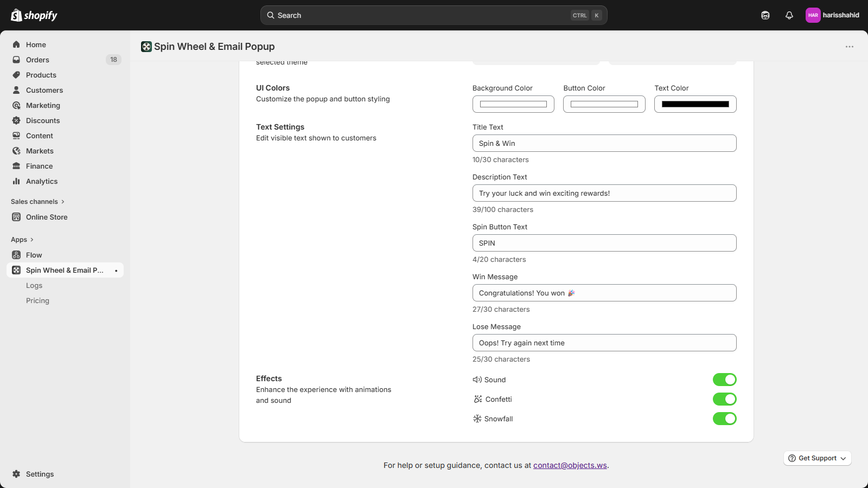This screenshot has height=488, width=868.
Task: Focus the Description Text field
Action: point(604,193)
